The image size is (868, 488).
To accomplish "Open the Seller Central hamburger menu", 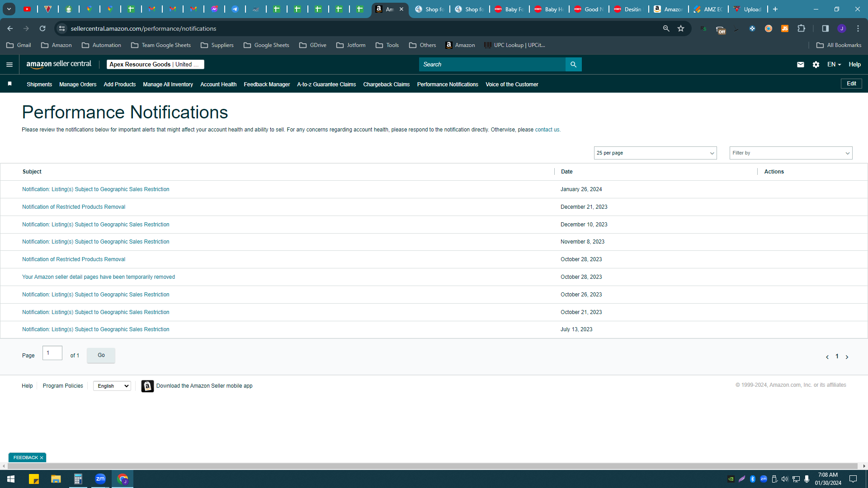I will coord(9,65).
